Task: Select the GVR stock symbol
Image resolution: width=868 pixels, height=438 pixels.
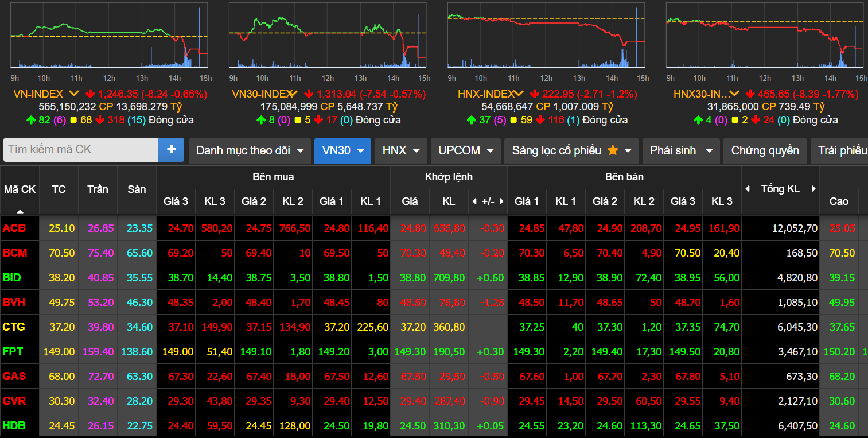Action: (14, 401)
